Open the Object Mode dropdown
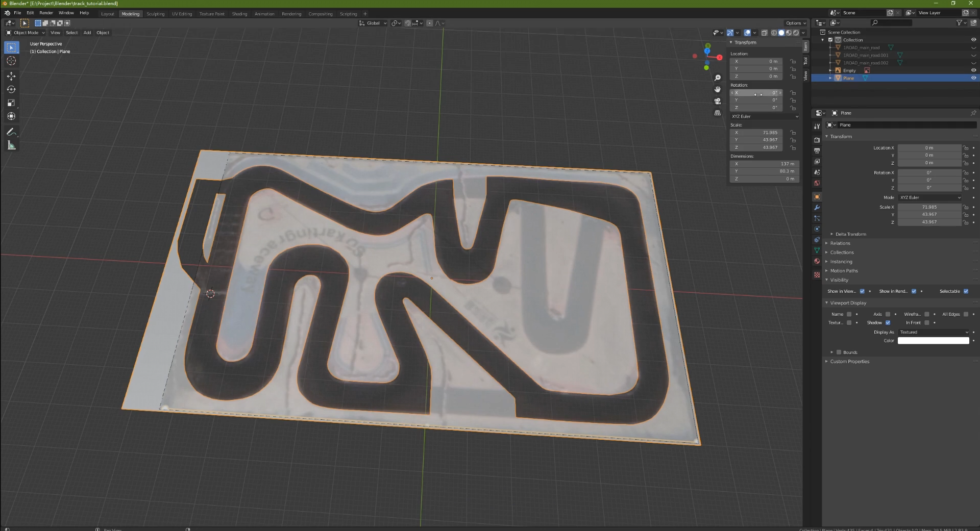The height and width of the screenshot is (531, 980). click(x=26, y=33)
